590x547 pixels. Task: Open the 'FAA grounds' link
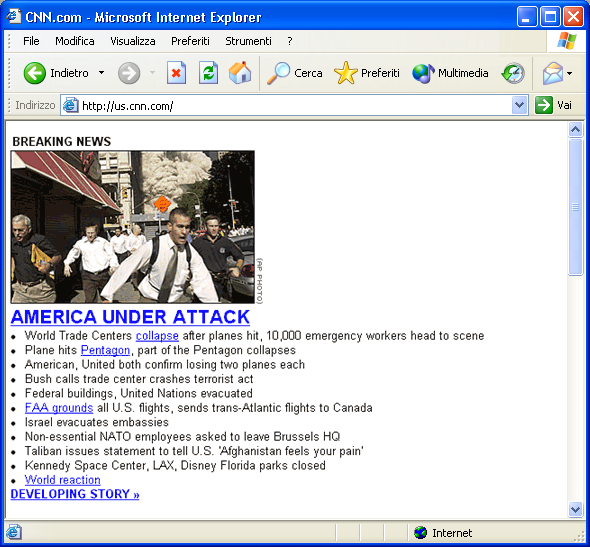pos(59,408)
